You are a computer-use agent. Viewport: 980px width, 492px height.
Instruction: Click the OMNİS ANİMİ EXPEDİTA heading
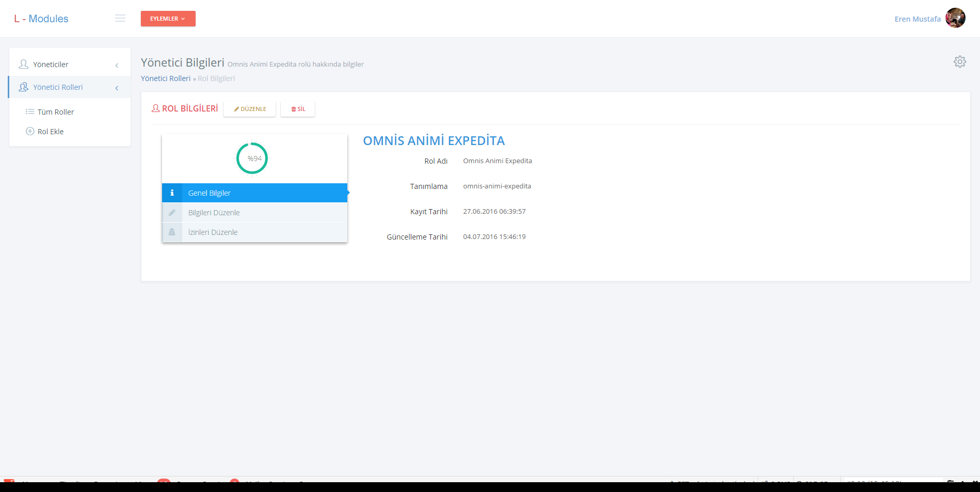point(434,140)
